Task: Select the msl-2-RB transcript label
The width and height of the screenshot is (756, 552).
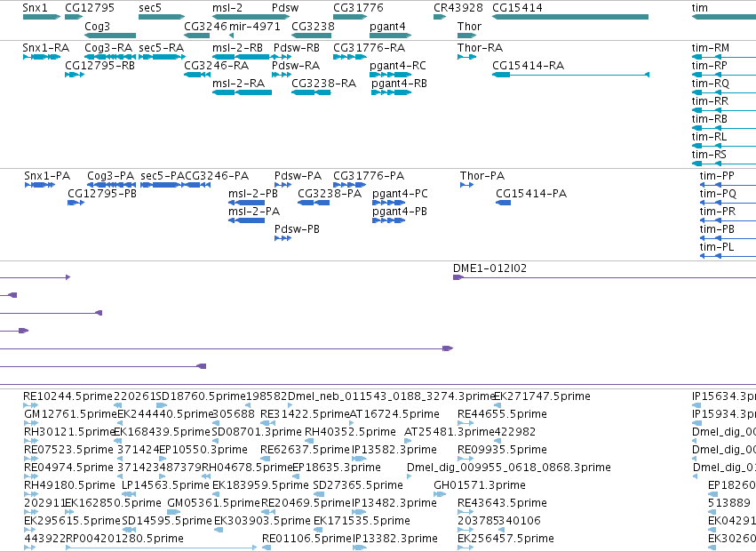Action: [238, 48]
